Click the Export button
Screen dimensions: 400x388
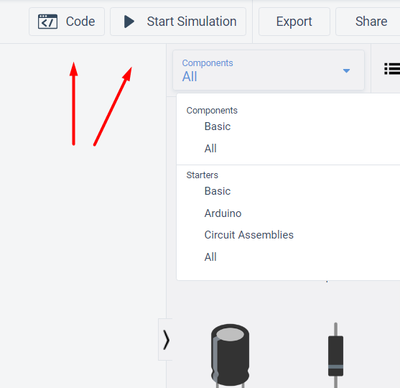(x=294, y=22)
